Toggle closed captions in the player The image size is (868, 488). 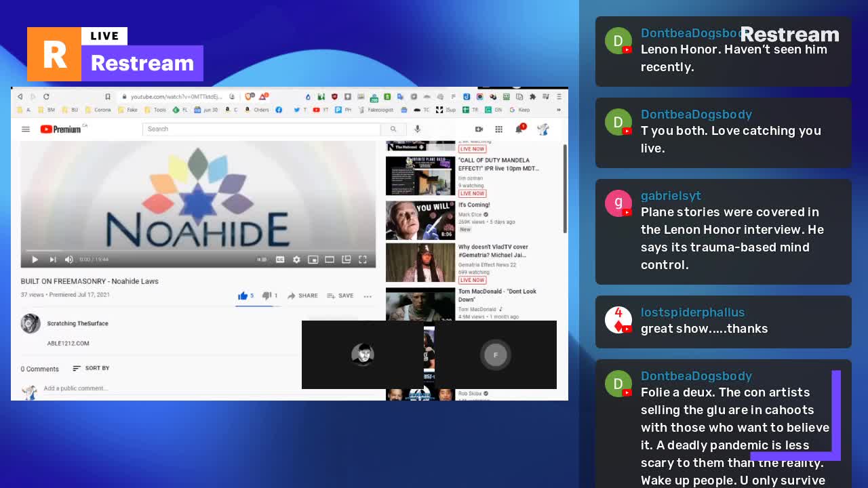click(280, 259)
